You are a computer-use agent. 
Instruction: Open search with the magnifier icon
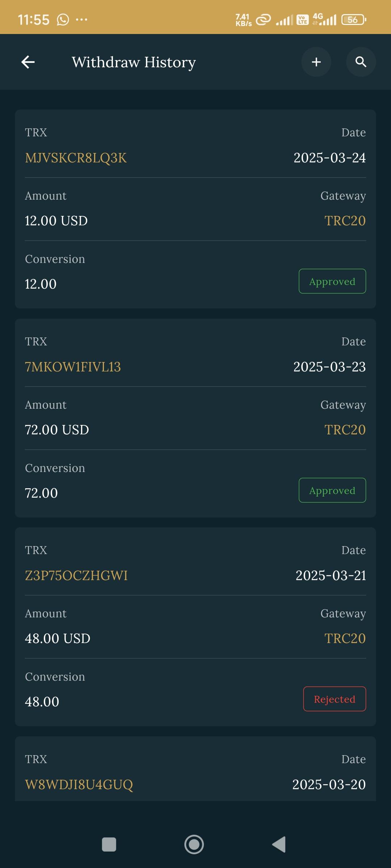(x=361, y=62)
